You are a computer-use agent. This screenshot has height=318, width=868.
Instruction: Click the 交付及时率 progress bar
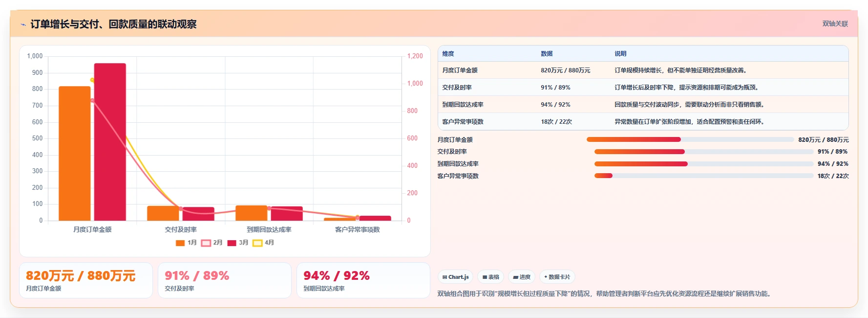(x=704, y=152)
